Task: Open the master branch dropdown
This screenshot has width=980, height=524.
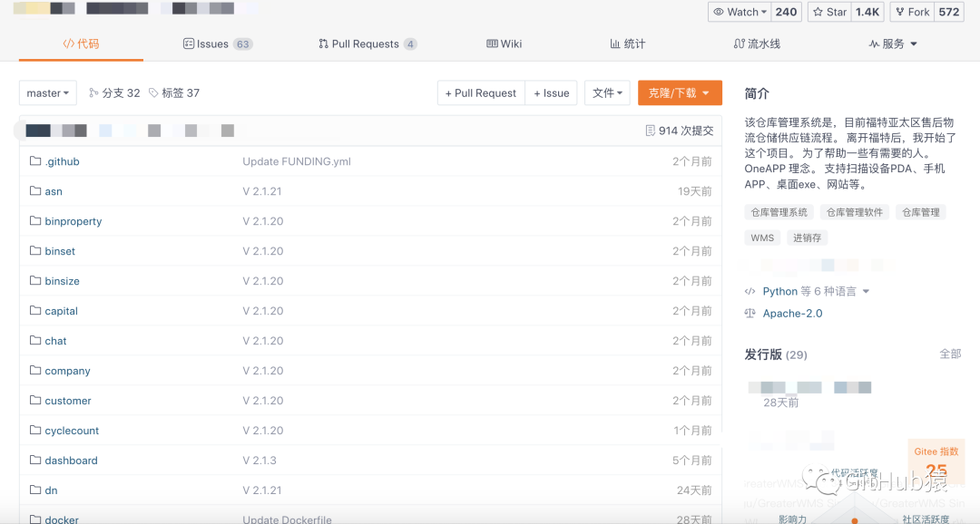Action: point(47,93)
